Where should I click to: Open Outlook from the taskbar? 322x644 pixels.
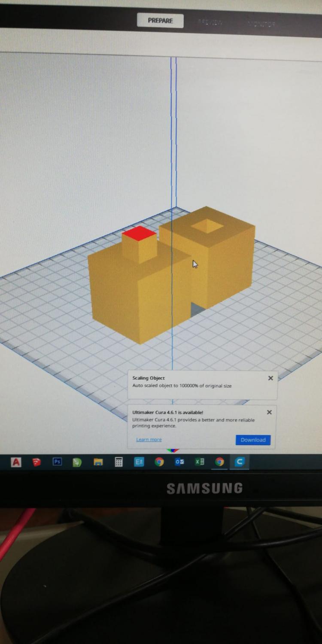179,462
